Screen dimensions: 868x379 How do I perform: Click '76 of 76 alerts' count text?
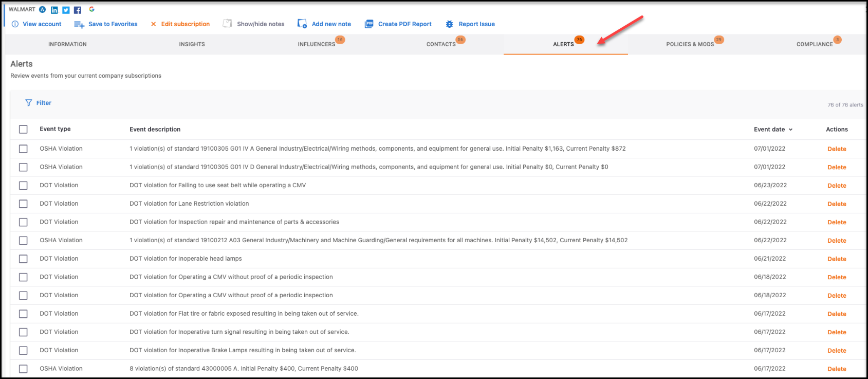[845, 105]
